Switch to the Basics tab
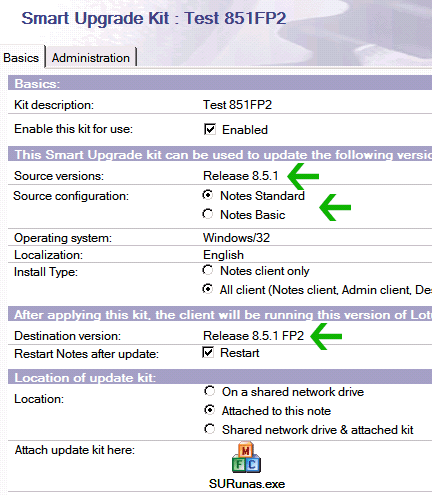The height and width of the screenshot is (495, 432). [x=21, y=58]
